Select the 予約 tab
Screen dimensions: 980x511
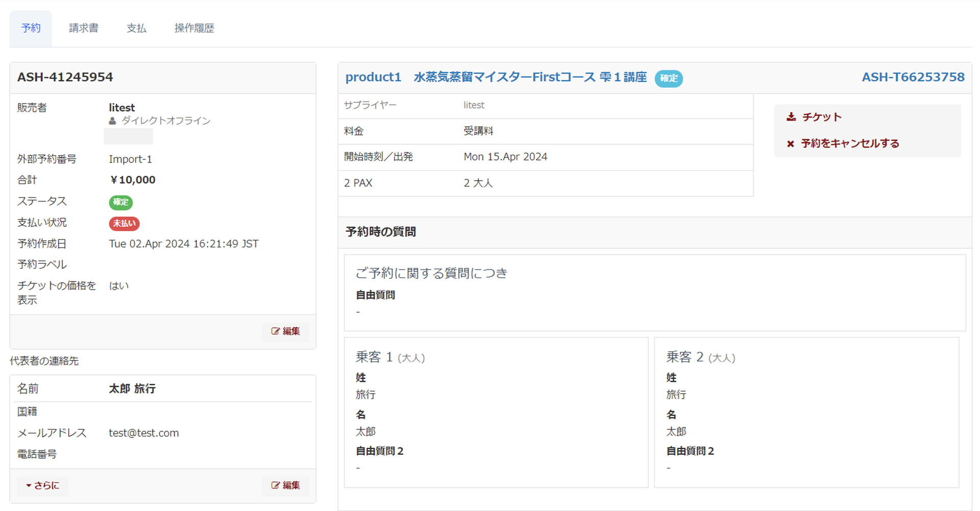pos(31,28)
